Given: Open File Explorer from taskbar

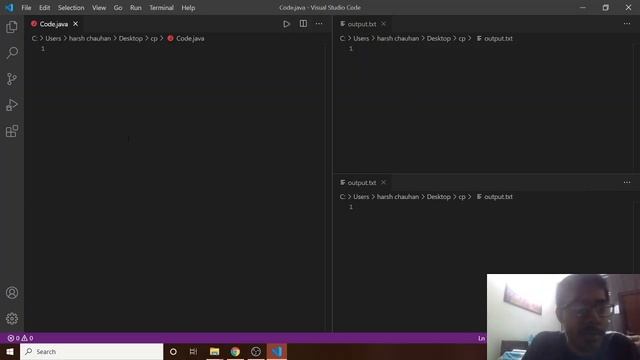Looking at the screenshot, I should point(214,351).
